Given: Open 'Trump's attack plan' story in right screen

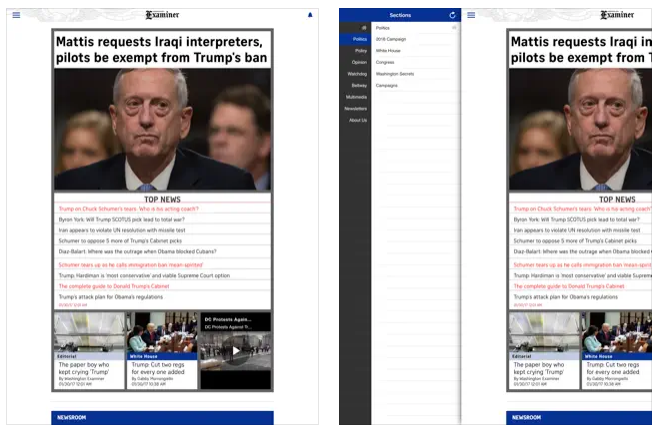Looking at the screenshot, I should click(566, 297).
